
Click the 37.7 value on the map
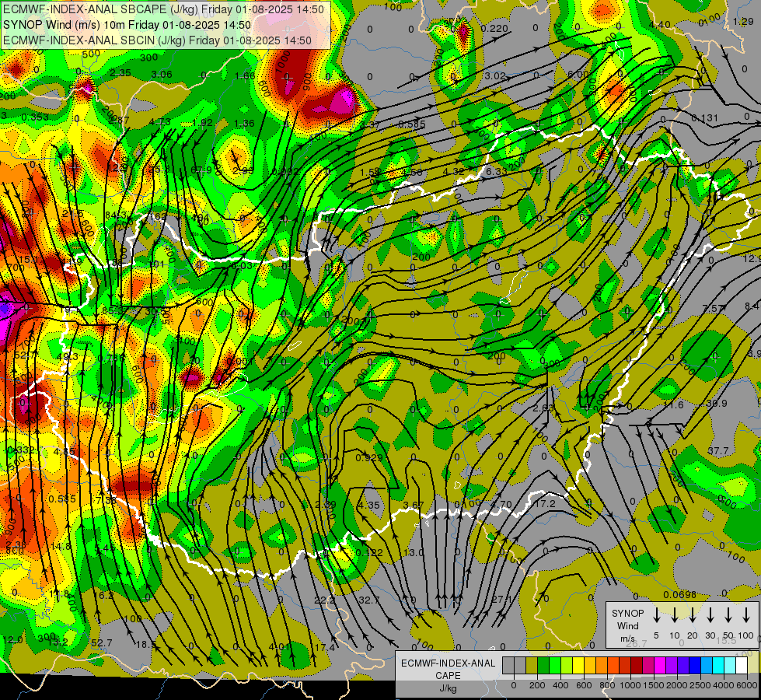point(717,451)
